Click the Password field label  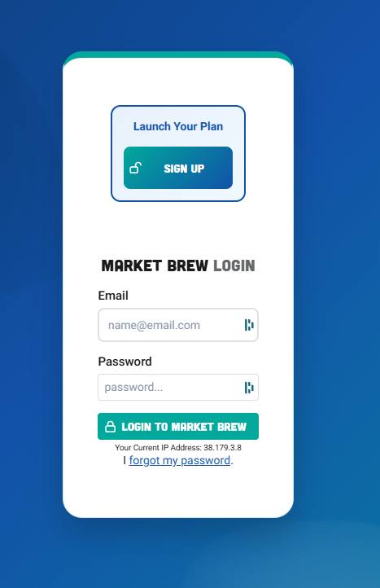(124, 362)
